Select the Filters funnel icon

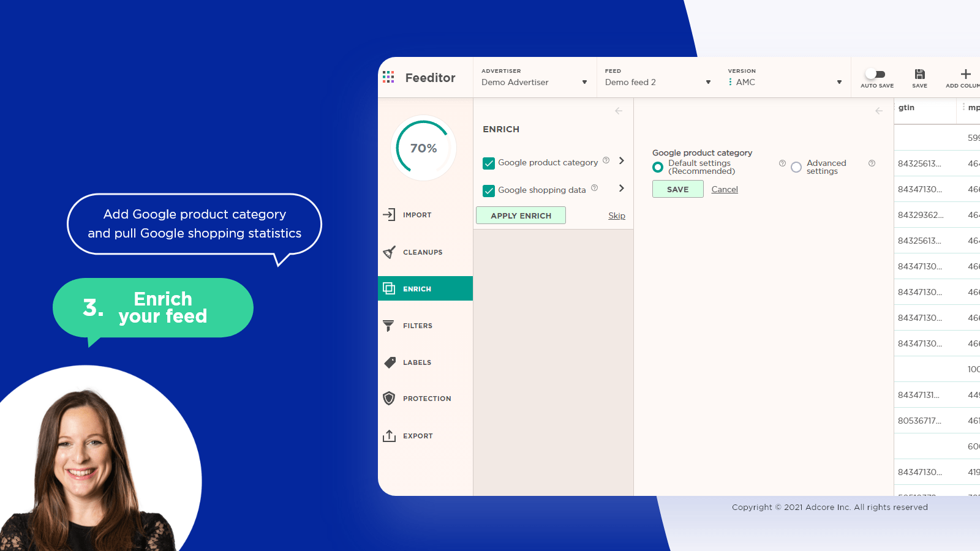click(388, 326)
